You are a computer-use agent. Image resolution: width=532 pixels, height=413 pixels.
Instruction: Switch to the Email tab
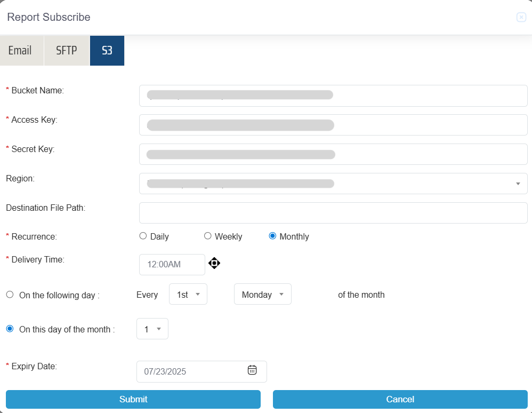tap(20, 51)
